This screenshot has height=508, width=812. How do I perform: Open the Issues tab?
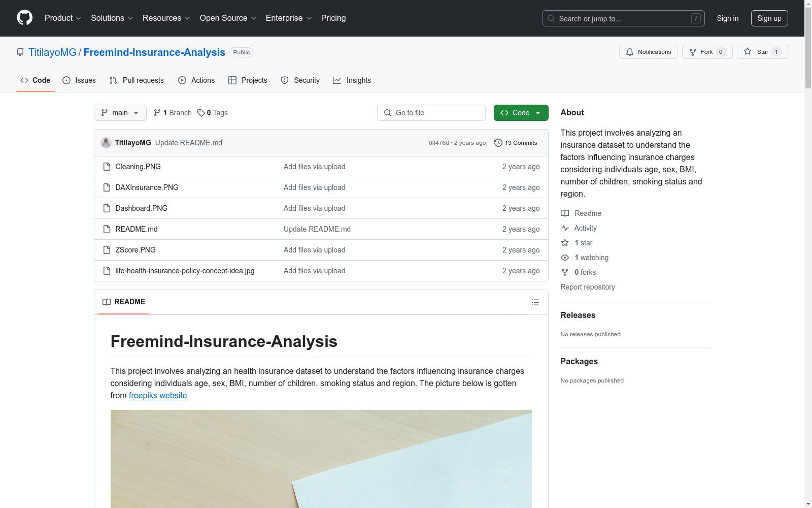pyautogui.click(x=79, y=80)
